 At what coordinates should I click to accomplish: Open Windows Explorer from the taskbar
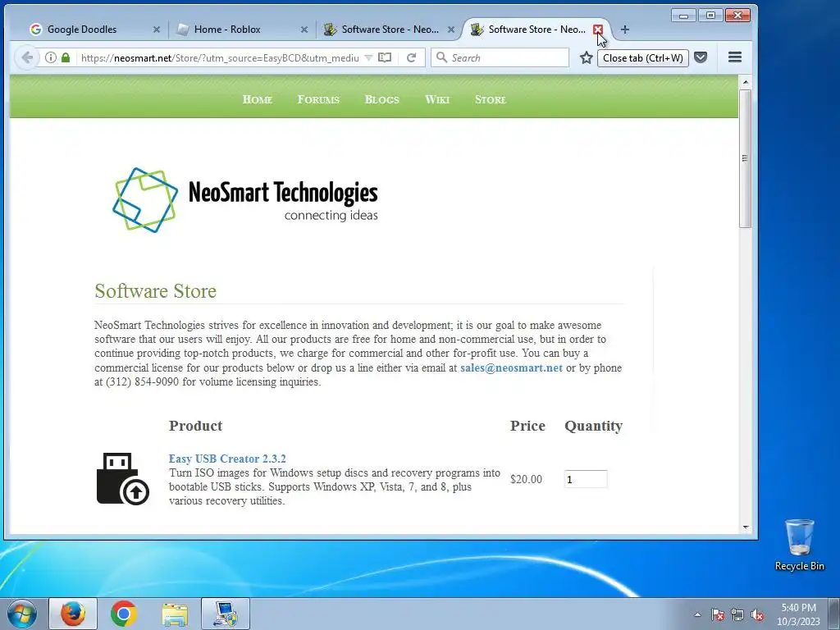pyautogui.click(x=175, y=614)
